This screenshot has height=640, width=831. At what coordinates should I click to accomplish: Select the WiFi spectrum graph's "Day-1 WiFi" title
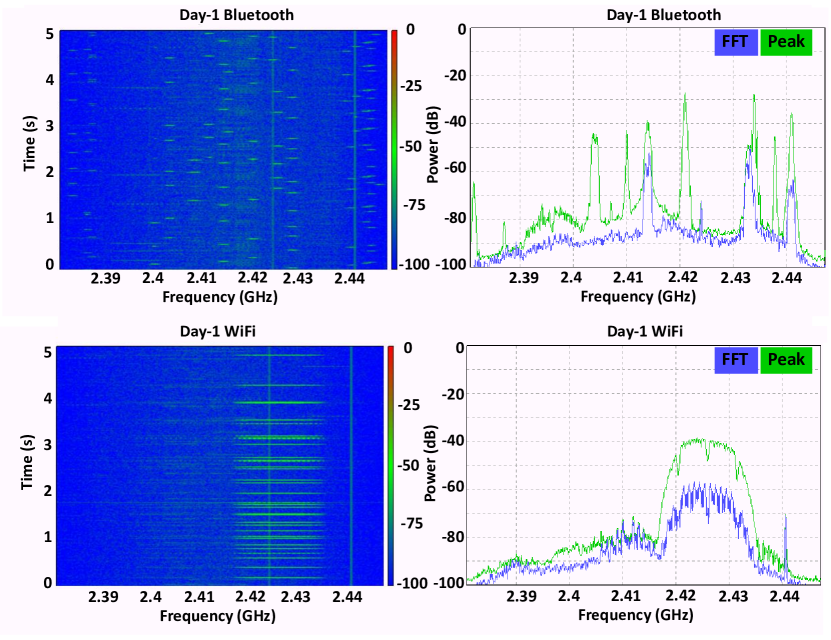pos(645,332)
